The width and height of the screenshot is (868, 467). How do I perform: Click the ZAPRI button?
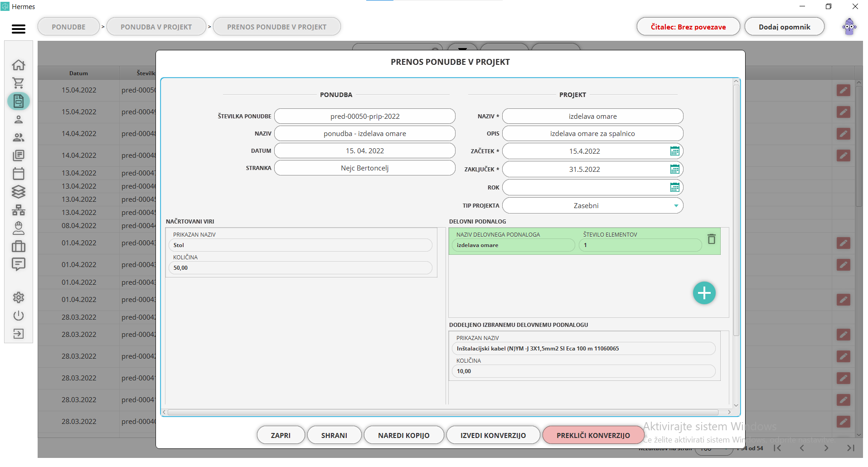(281, 435)
